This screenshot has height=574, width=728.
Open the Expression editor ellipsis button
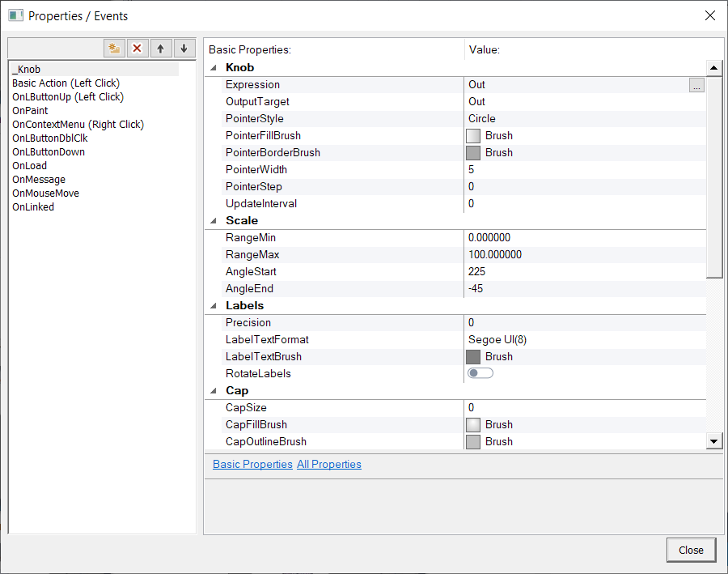696,85
